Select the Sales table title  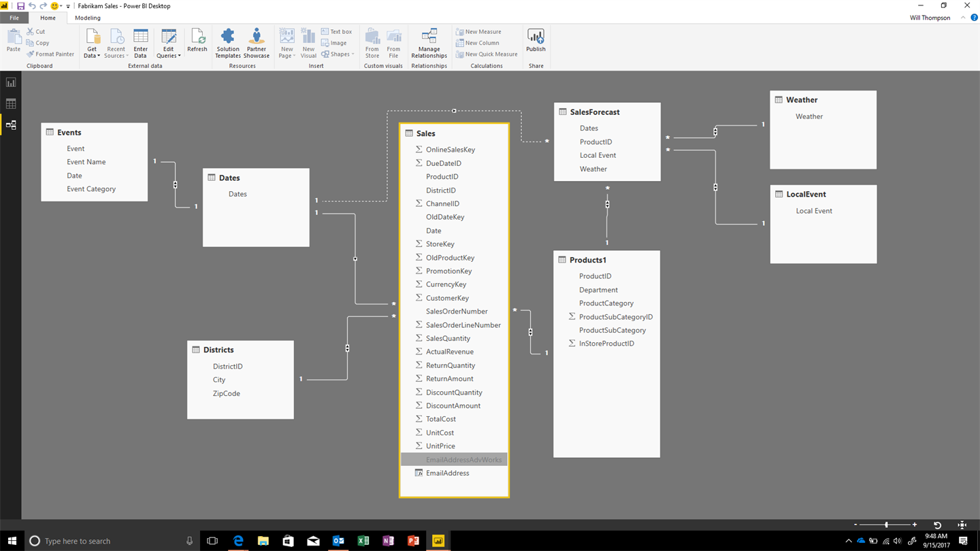426,133
